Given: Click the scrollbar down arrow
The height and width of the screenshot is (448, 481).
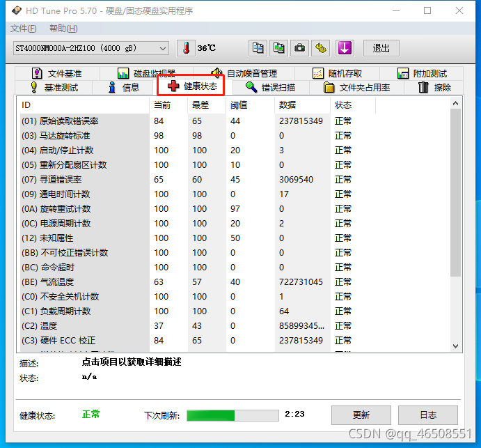Looking at the screenshot, I should coord(455,346).
